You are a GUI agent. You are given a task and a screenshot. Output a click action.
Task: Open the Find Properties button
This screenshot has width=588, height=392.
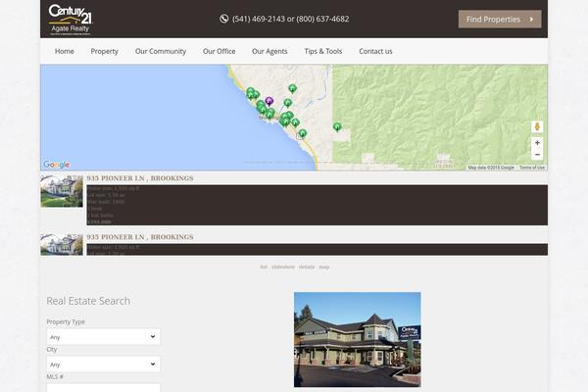point(500,20)
